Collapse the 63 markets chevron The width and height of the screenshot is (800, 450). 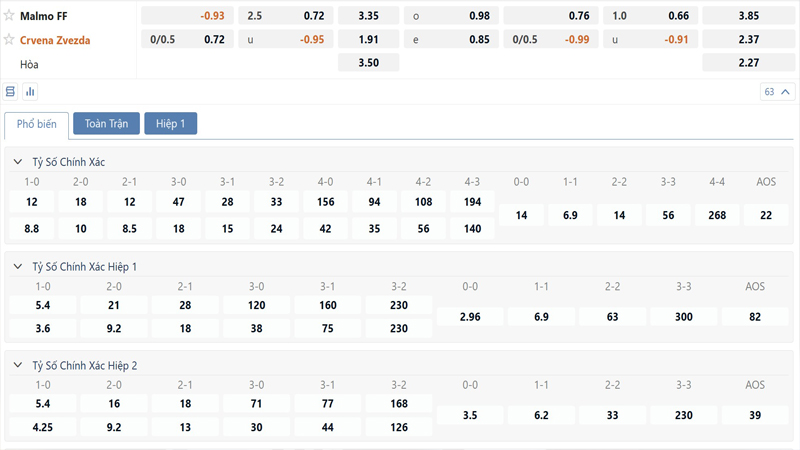(785, 92)
